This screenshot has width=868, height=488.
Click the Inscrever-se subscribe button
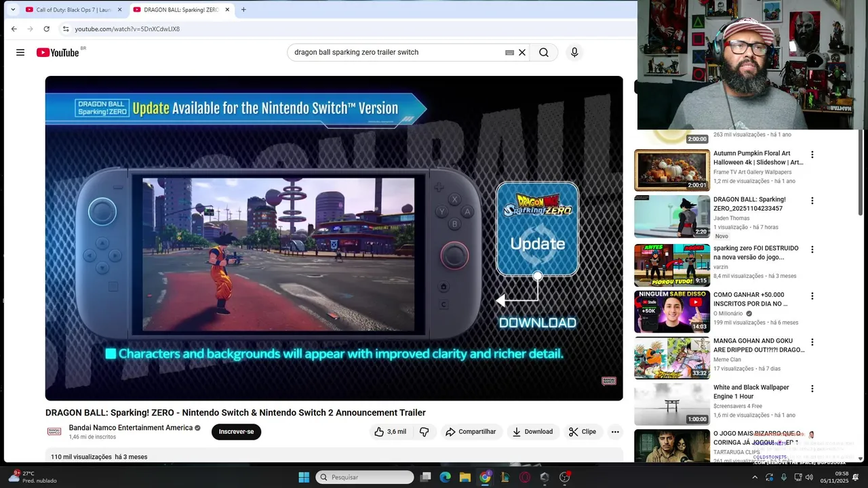[236, 432]
